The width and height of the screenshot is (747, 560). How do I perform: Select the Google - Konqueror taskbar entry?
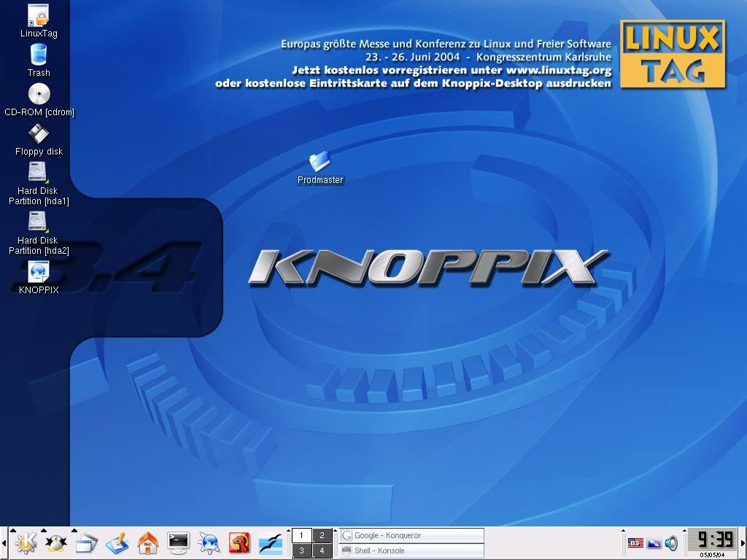point(411,535)
